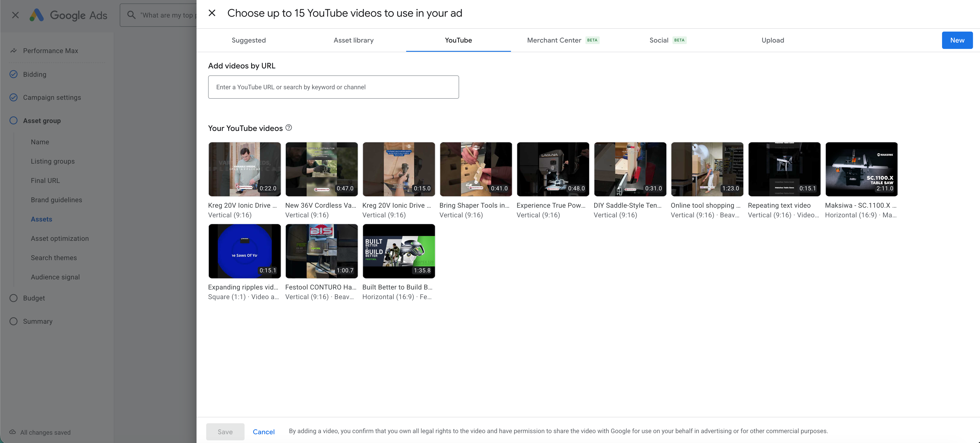
Task: Click the 'All changes saved' status text
Action: [45, 432]
